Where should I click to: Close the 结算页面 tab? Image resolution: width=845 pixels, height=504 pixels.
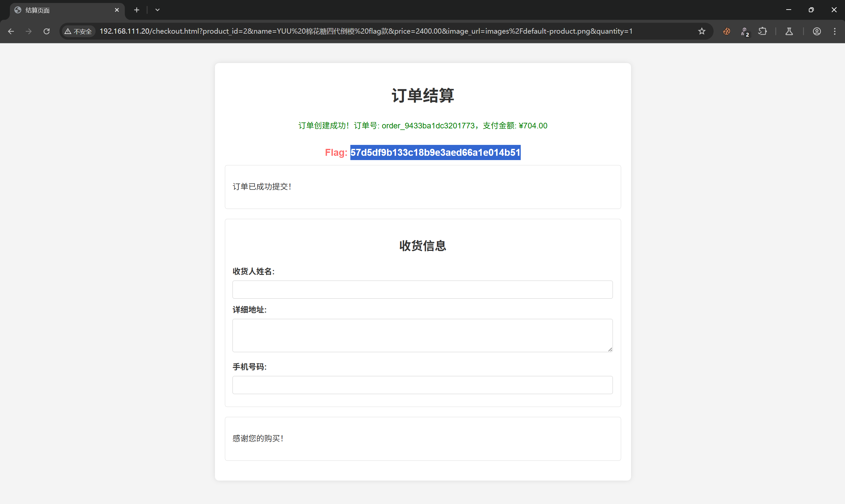(117, 10)
